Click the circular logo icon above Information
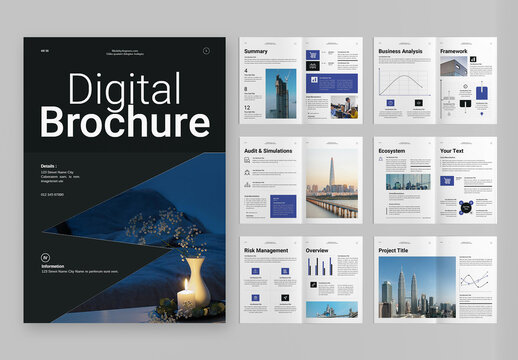Viewport: 518px width, 360px height. pyautogui.click(x=45, y=258)
